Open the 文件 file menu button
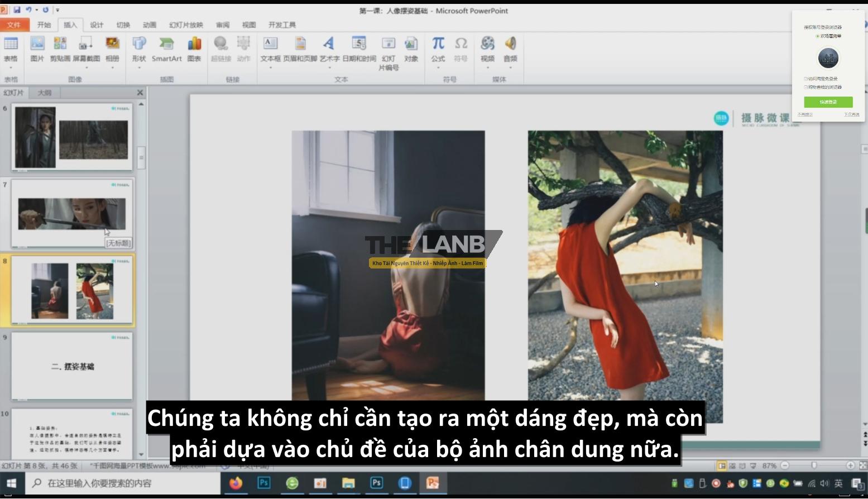 point(14,25)
